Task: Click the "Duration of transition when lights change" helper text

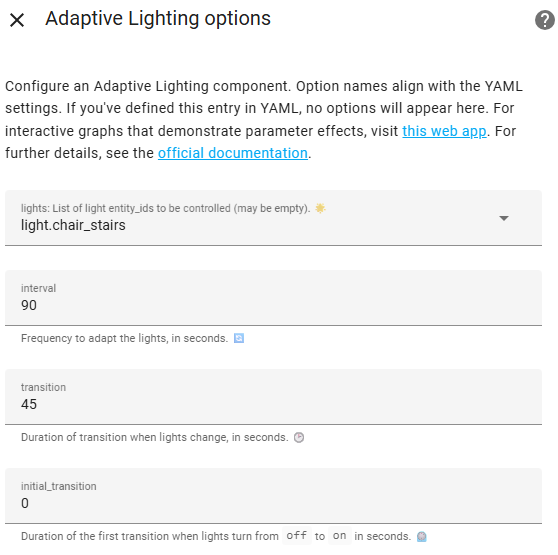Action: coord(154,437)
